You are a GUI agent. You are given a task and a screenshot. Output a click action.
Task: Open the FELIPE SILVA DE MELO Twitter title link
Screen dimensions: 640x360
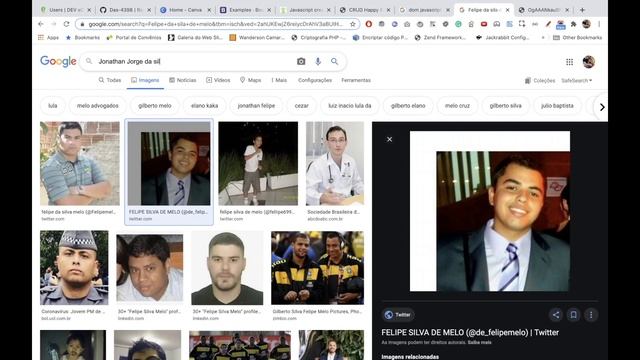click(x=470, y=332)
